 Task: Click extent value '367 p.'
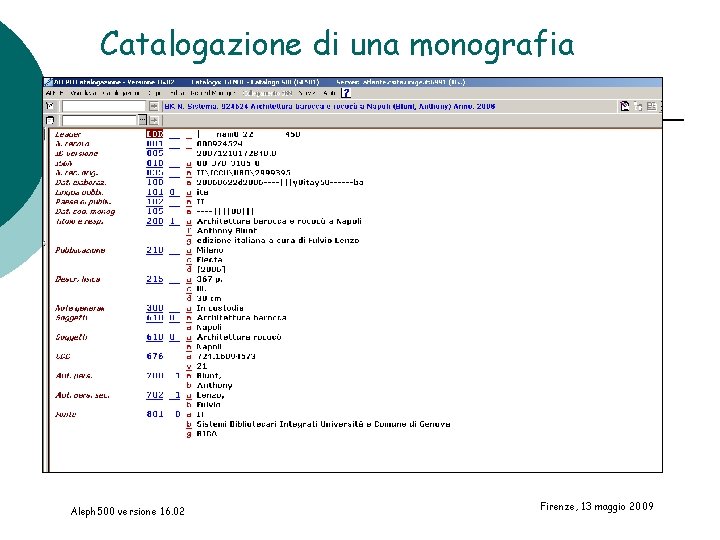209,279
